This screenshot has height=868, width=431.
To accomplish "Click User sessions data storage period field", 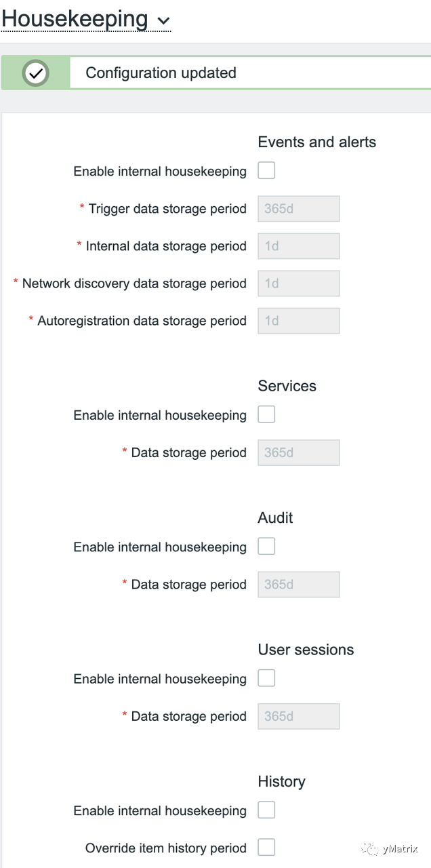I will [x=298, y=716].
